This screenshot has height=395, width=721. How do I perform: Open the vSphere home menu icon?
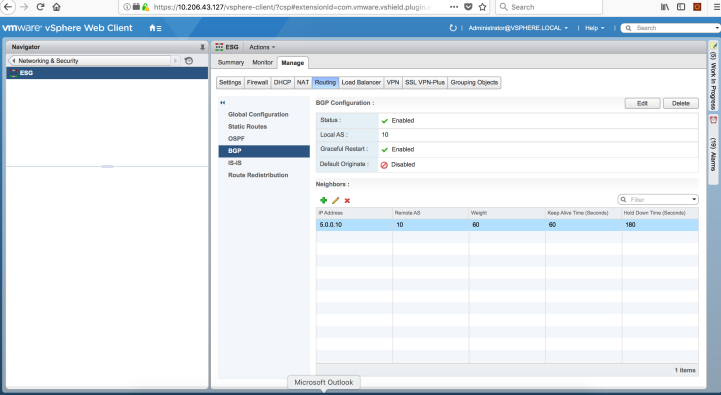click(x=155, y=28)
